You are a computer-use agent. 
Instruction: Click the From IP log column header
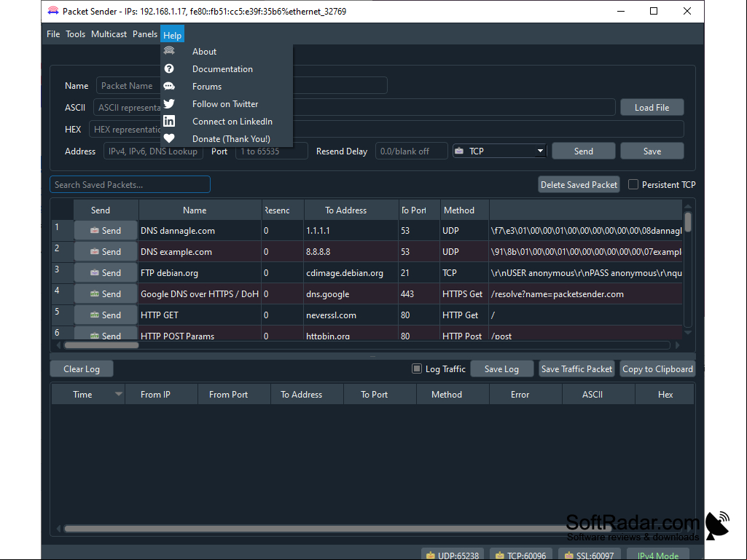coord(162,394)
